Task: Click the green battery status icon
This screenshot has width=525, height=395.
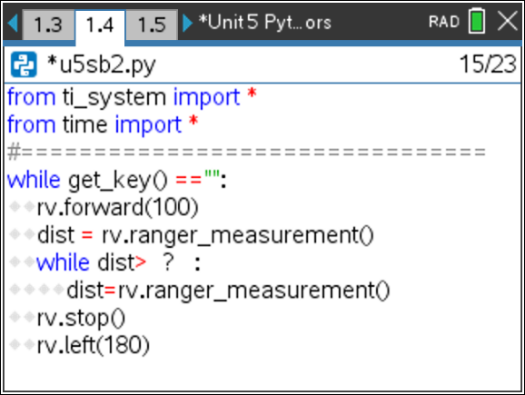Action: (x=476, y=21)
